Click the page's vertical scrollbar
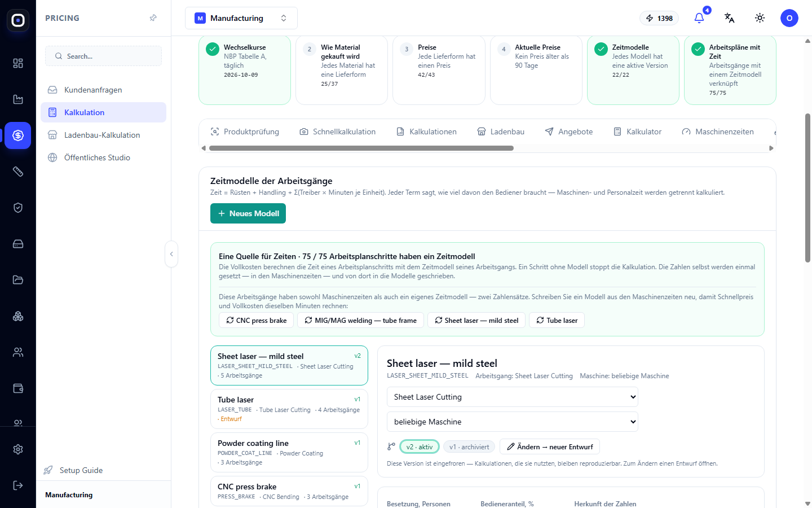 click(807, 187)
